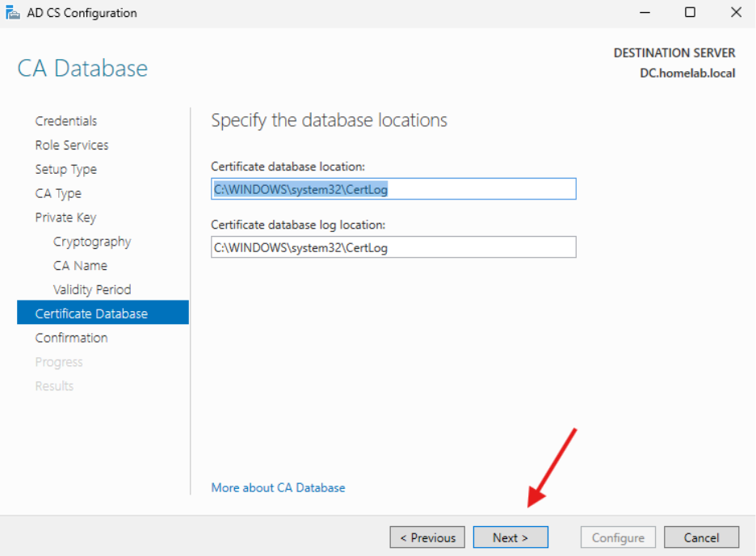This screenshot has height=556, width=756.
Task: Select the CA Type step
Action: 58,193
